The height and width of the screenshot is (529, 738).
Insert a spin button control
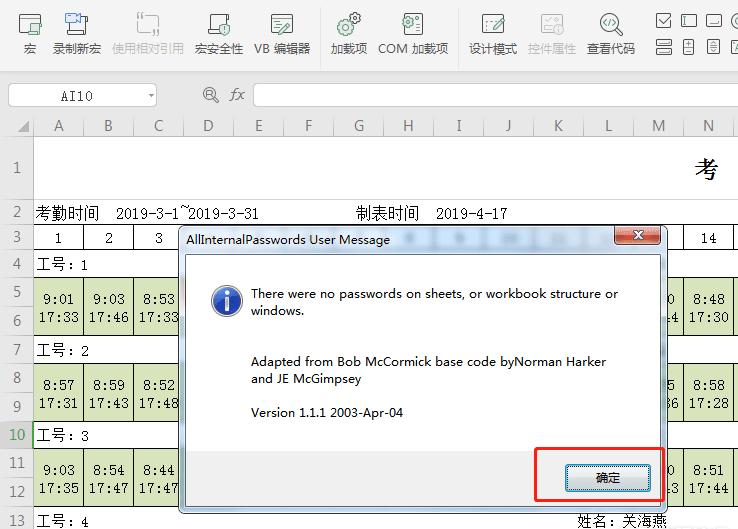(x=689, y=47)
